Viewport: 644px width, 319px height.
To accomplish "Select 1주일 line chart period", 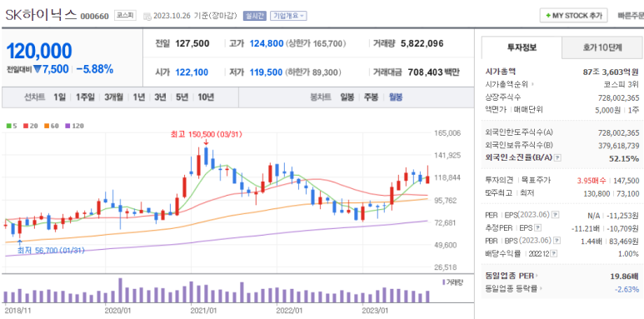I will click(85, 97).
